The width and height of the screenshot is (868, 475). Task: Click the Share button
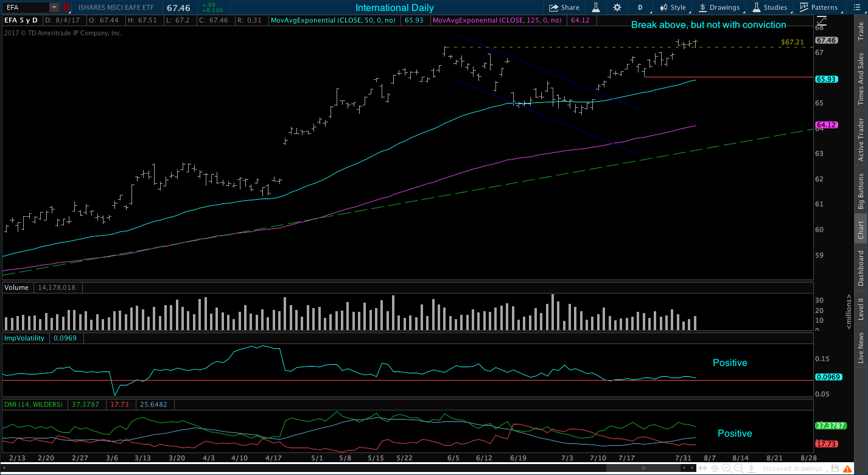[564, 7]
